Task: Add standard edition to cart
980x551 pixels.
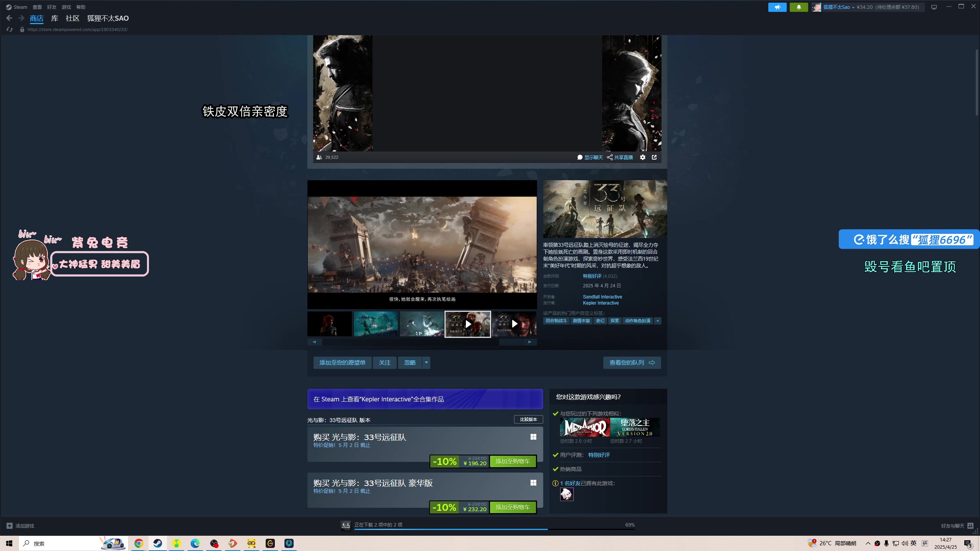Action: [x=513, y=461]
